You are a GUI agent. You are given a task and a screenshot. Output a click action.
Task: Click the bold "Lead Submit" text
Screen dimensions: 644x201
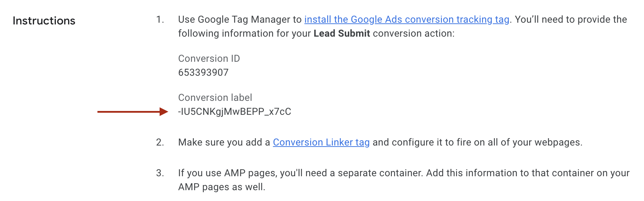pos(342,33)
